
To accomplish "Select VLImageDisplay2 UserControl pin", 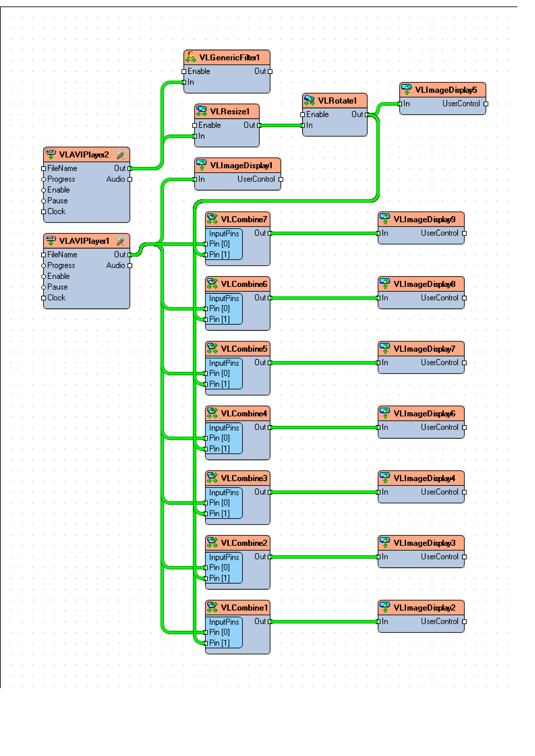I will 464,622.
